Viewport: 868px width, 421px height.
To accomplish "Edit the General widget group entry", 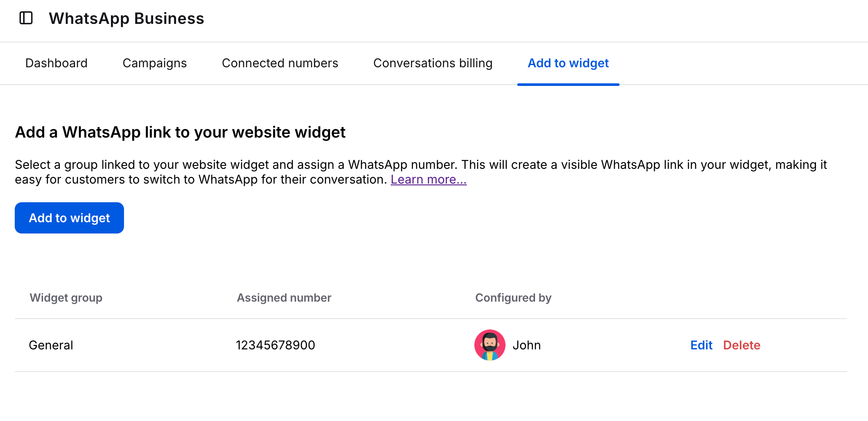I will tap(701, 345).
